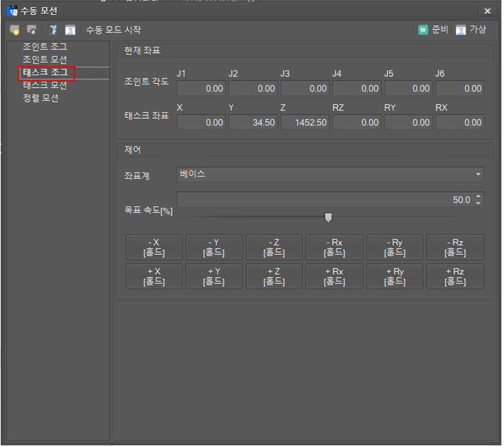Click 수동 모드 시작 in toolbar

[113, 30]
